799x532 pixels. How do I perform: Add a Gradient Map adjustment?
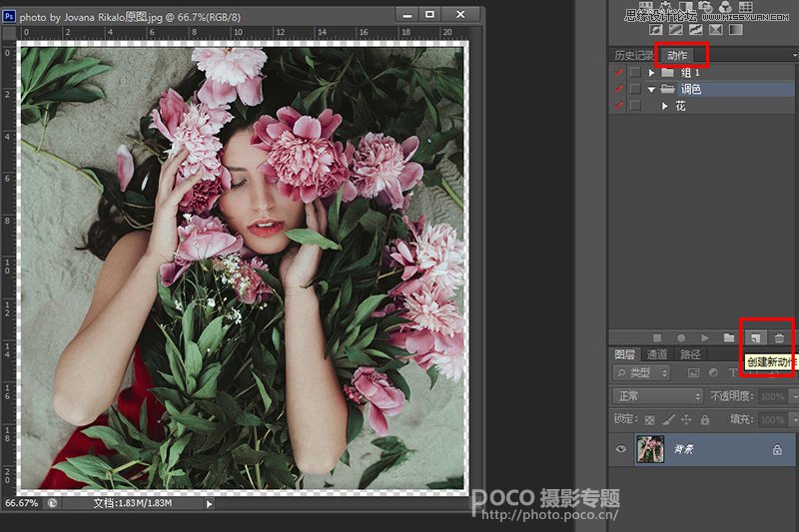(736, 30)
